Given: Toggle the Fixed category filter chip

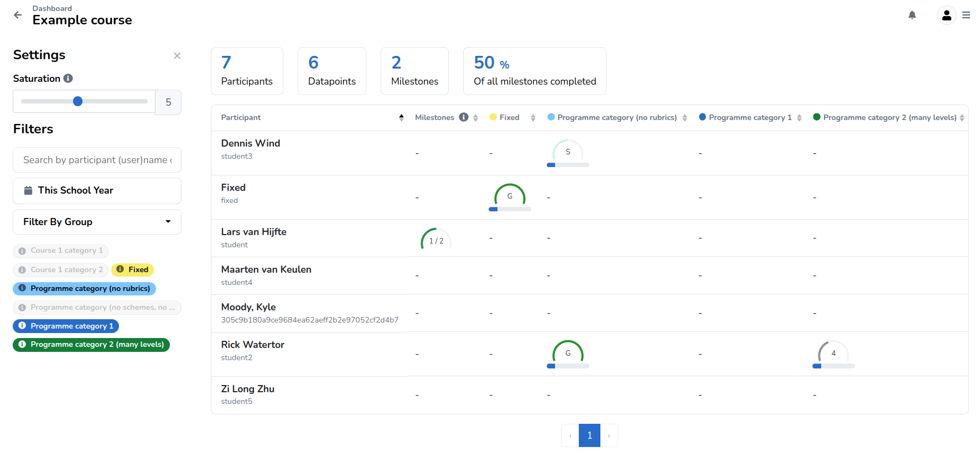Looking at the screenshot, I should [133, 269].
